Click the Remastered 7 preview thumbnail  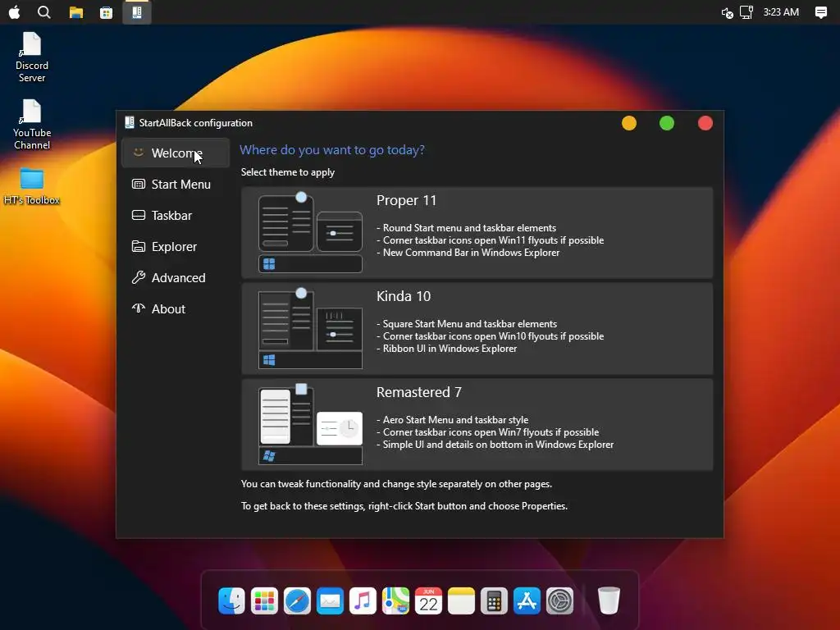(310, 424)
